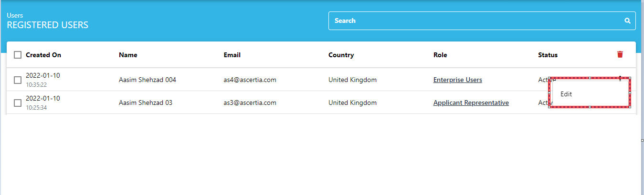Choose Edit from the context menu
Viewport: 644px width, 195px height.
[590, 94]
